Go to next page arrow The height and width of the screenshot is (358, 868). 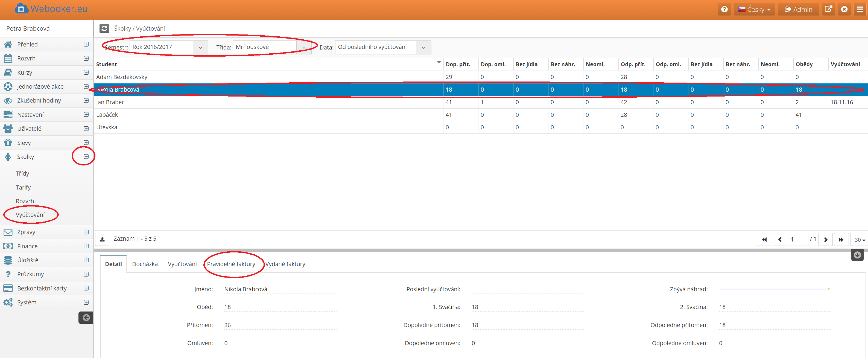[825, 240]
